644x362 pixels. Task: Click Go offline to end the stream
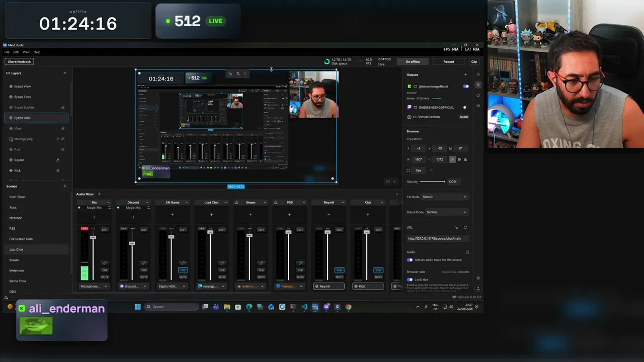[413, 61]
